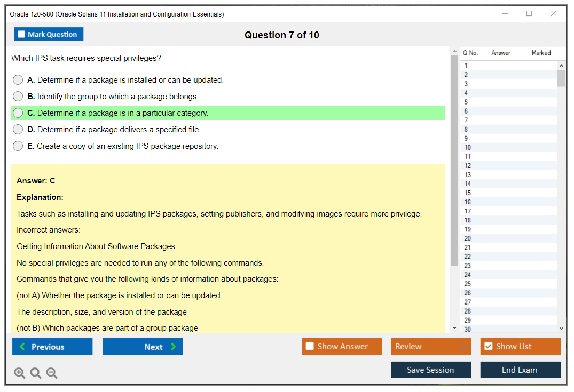The width and height of the screenshot is (574, 392).
Task: Jump to question 10 in the list
Action: [x=468, y=148]
